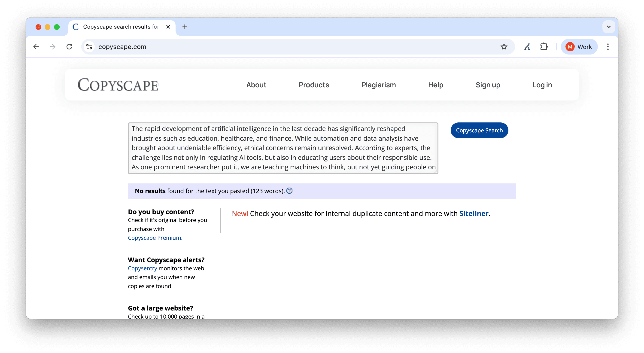Screen dimensions: 644x353
Task: Click the help question mark icon after word count
Action: 289,191
